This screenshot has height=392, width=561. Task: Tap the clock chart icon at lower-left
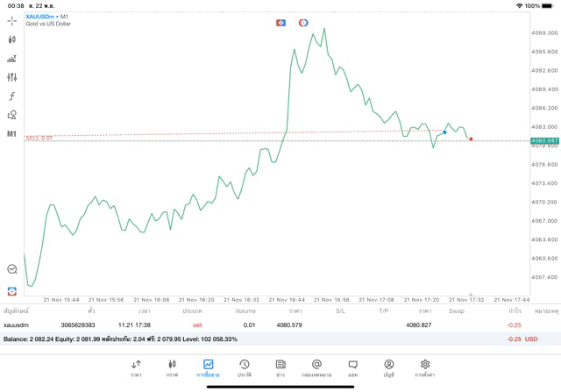click(x=12, y=269)
